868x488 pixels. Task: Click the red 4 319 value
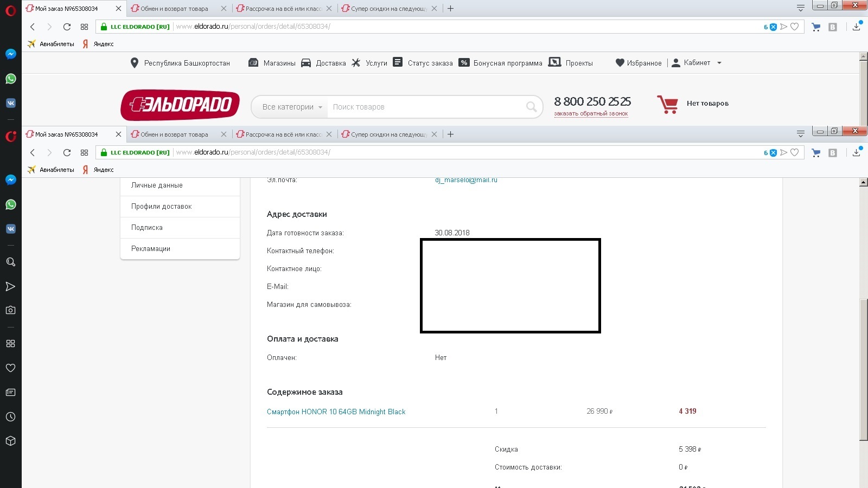[687, 412]
